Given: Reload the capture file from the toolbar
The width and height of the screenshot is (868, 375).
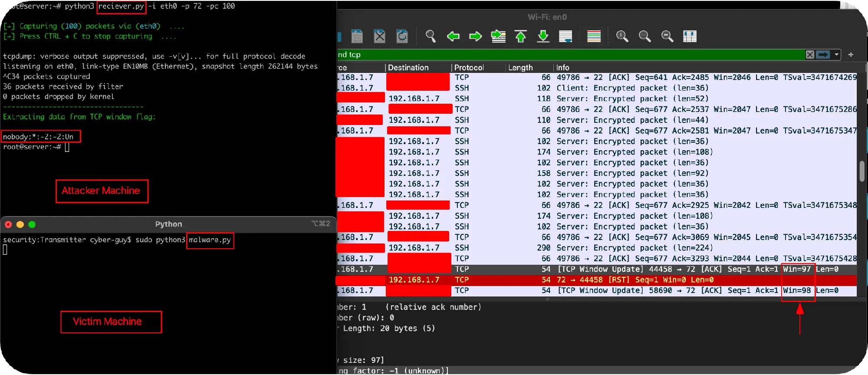Looking at the screenshot, I should click(x=402, y=36).
